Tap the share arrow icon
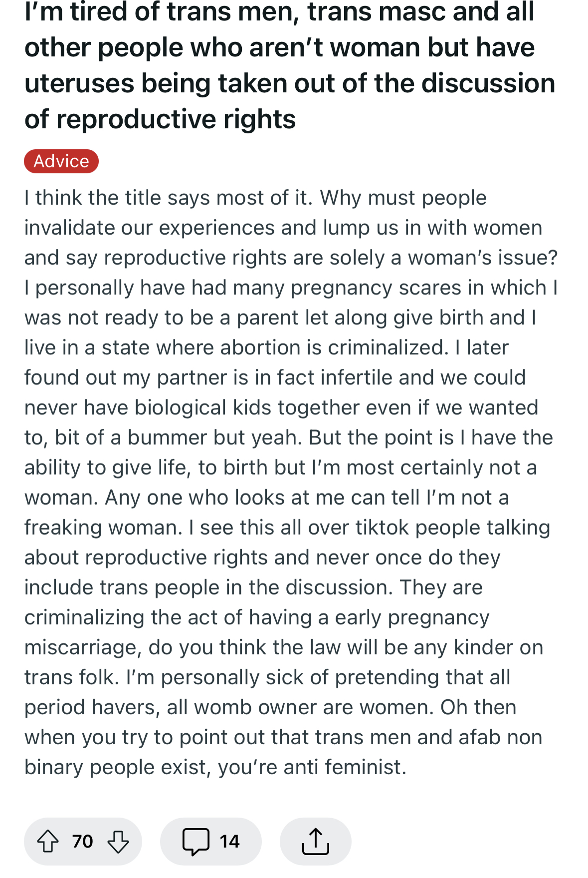The height and width of the screenshot is (878, 588). 316,841
